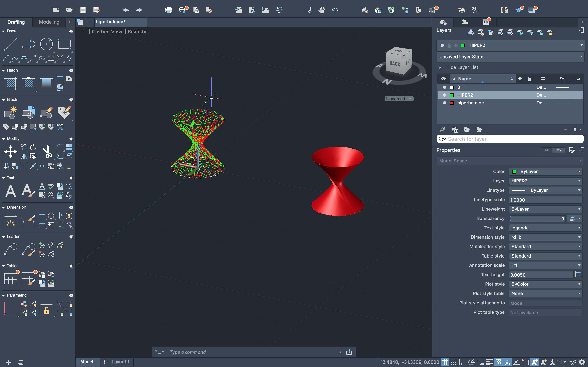Toggle visibility of hiperboloide layer
The image size is (588, 367).
coord(444,103)
